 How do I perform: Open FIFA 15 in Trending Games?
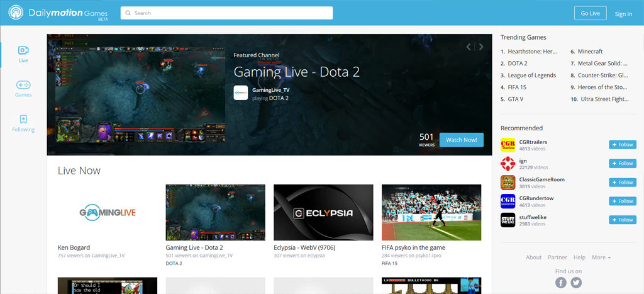pyautogui.click(x=517, y=87)
